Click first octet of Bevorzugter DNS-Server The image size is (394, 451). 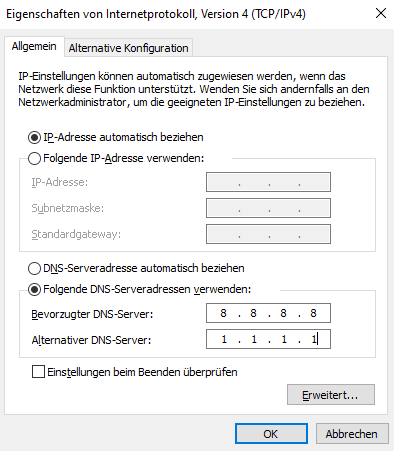[223, 313]
